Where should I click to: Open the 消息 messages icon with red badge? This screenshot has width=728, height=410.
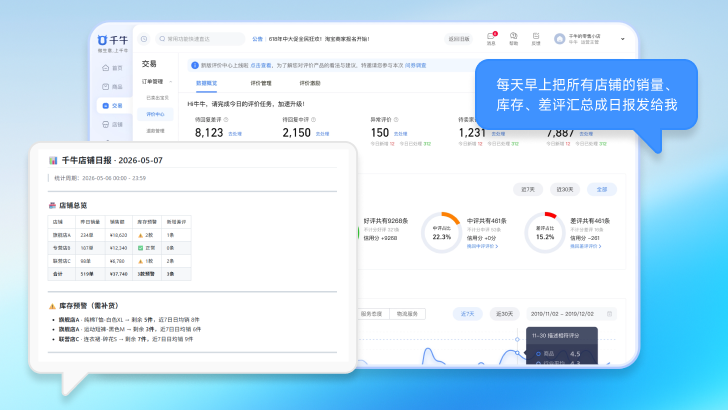click(x=491, y=39)
